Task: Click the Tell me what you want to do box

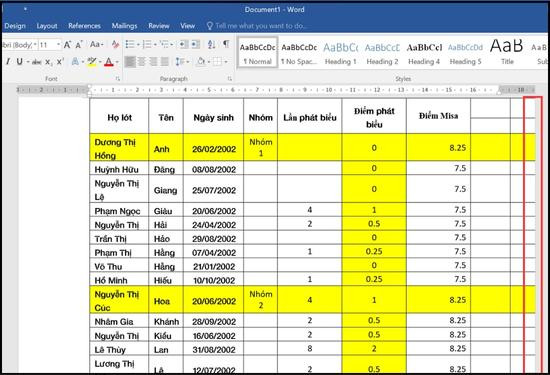Action: [x=257, y=26]
